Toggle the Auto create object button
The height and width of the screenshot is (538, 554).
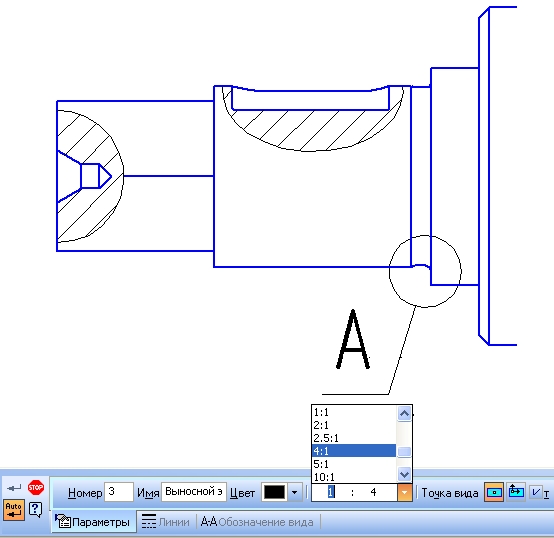tap(14, 510)
